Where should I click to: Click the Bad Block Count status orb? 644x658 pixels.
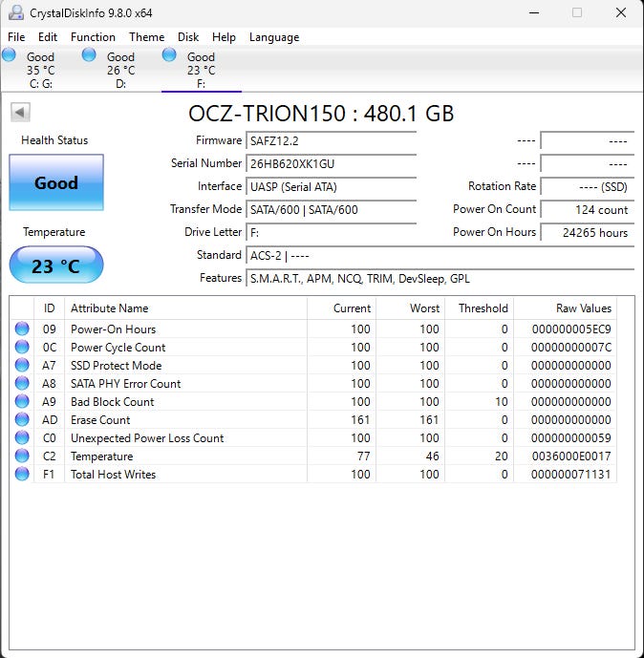(x=22, y=402)
